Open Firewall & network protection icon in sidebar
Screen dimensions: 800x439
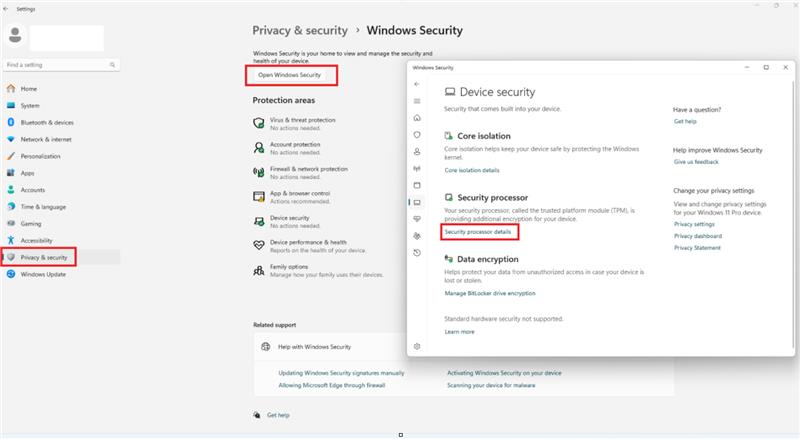(x=417, y=168)
